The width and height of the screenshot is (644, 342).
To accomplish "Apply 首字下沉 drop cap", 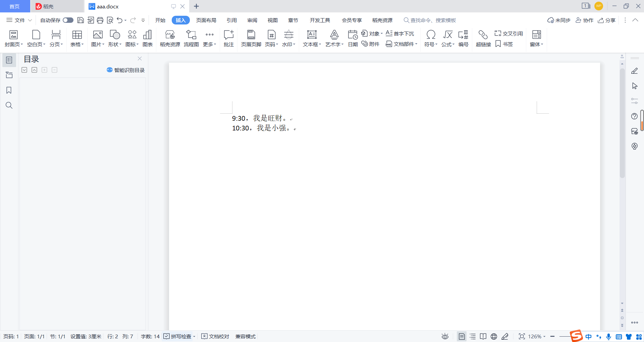I will pos(400,34).
